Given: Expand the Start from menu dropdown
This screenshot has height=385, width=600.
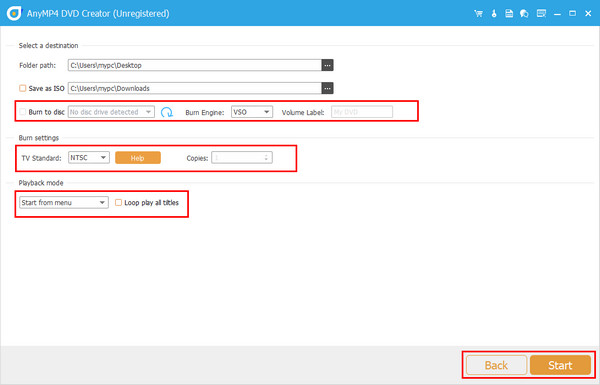Looking at the screenshot, I should pyautogui.click(x=64, y=202).
